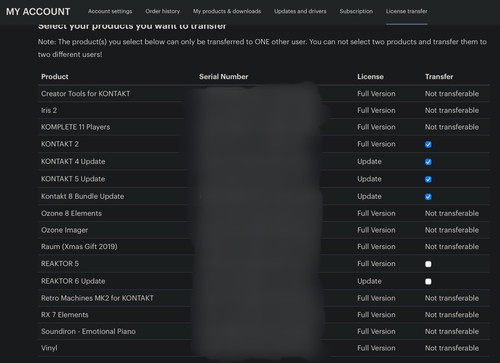Open the Updates and drivers tab
Image resolution: width=500 pixels, height=363 pixels.
(x=300, y=11)
